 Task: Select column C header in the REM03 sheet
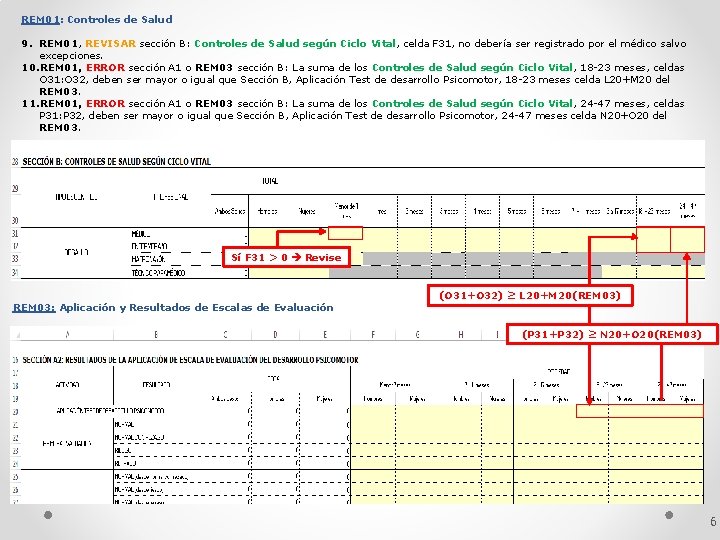[225, 335]
